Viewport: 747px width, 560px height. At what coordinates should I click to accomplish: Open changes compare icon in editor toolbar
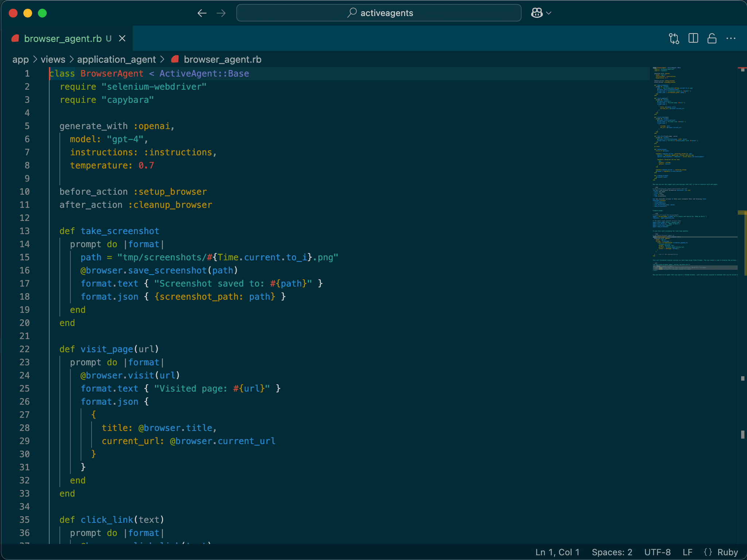(x=674, y=38)
